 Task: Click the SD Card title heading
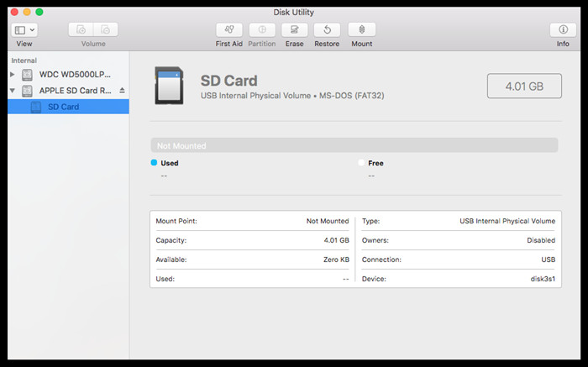(x=228, y=81)
